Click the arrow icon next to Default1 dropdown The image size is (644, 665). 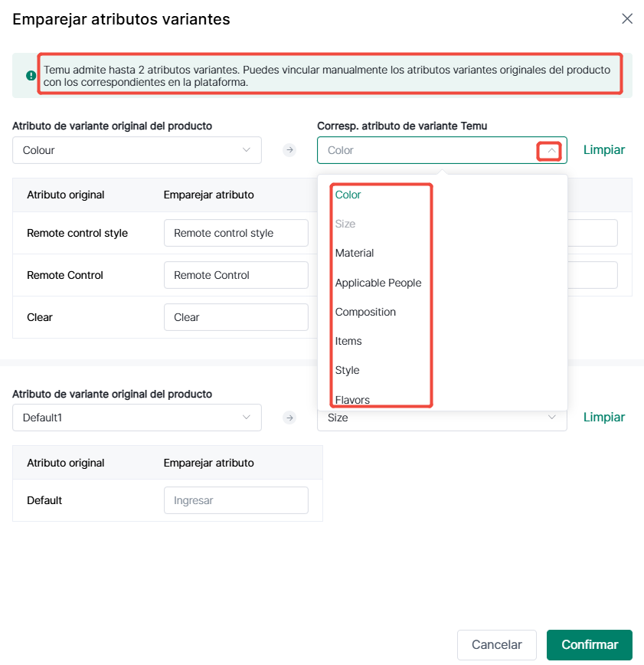point(289,418)
